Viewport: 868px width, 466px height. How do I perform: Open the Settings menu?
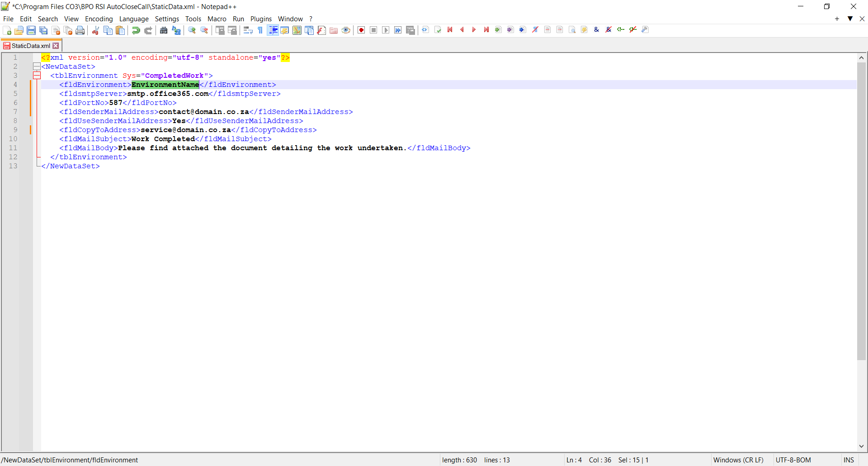[167, 19]
